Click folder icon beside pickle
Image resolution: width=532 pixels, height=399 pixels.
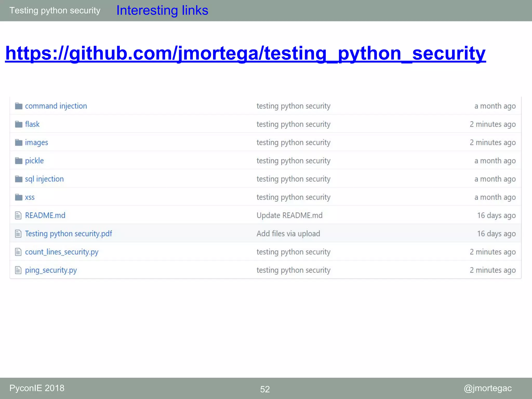(19, 161)
